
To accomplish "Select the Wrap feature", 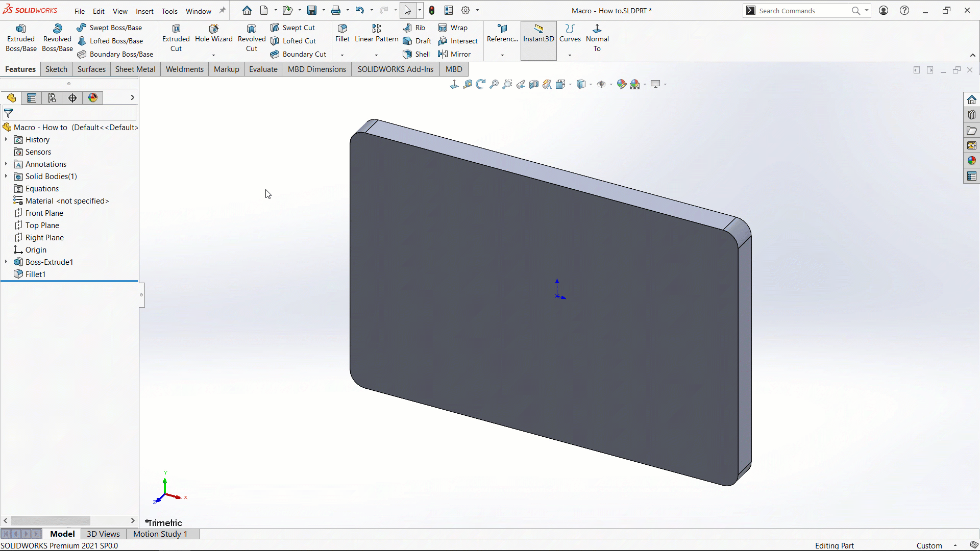I will point(453,28).
